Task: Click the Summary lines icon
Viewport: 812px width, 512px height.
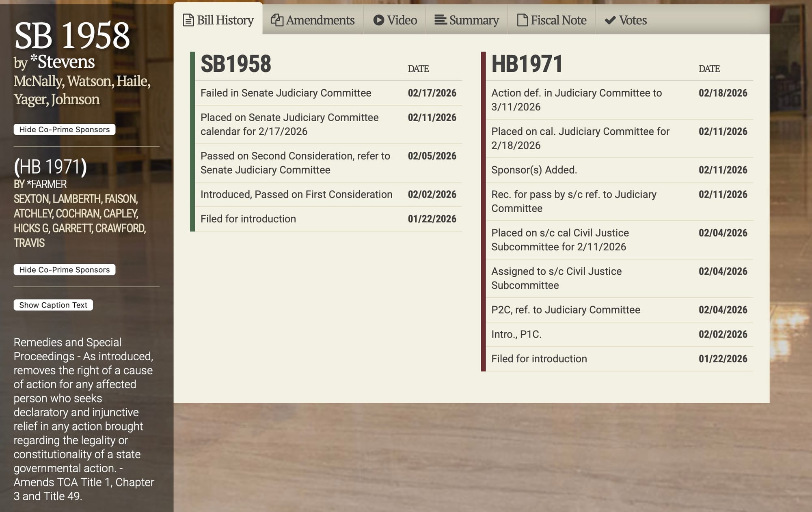Action: tap(441, 20)
